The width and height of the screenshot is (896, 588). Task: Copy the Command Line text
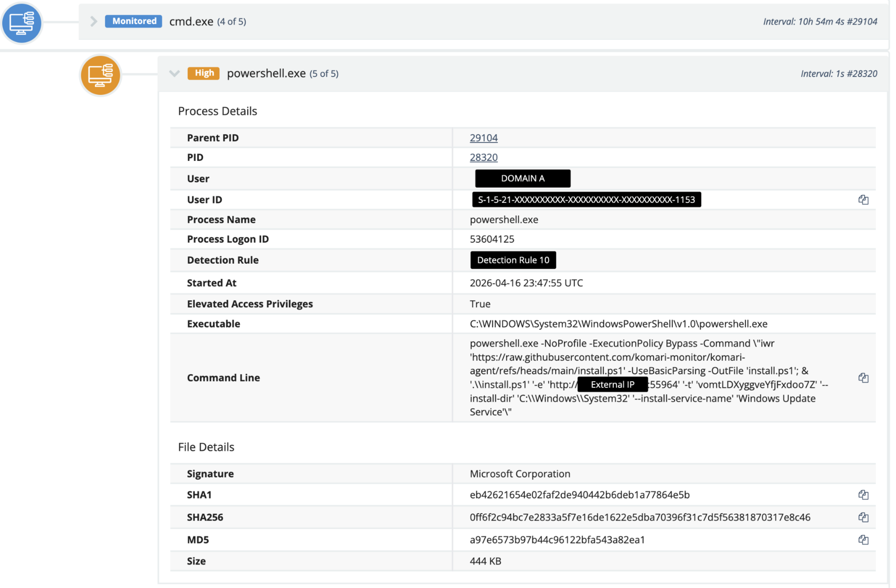pyautogui.click(x=863, y=378)
